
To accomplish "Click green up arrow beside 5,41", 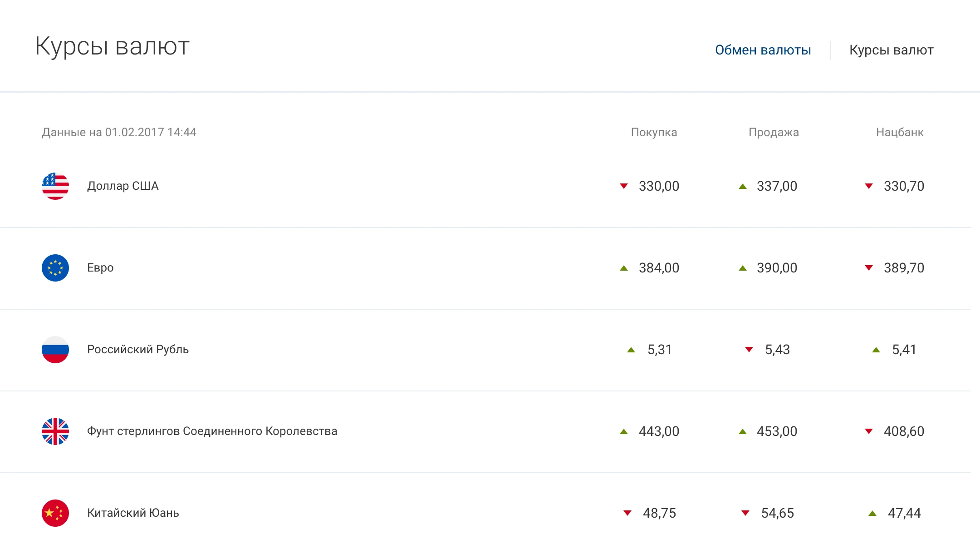I will coord(876,350).
